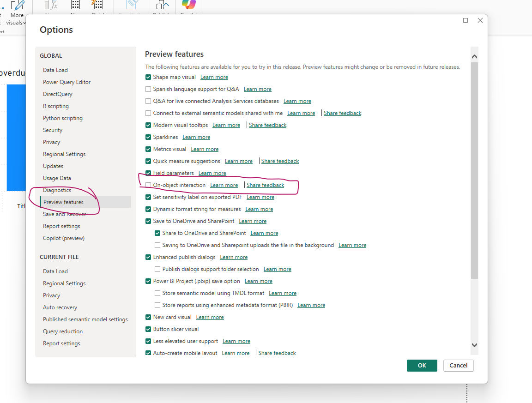Screen dimensions: 532x403
Task: Click the preview features vertical scrollbar thumb
Action: coord(474,170)
